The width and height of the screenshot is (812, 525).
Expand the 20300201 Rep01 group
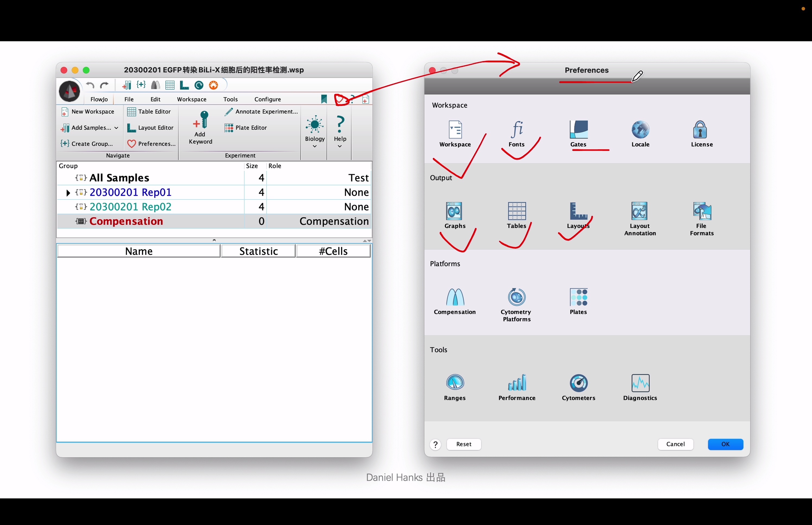(68, 193)
